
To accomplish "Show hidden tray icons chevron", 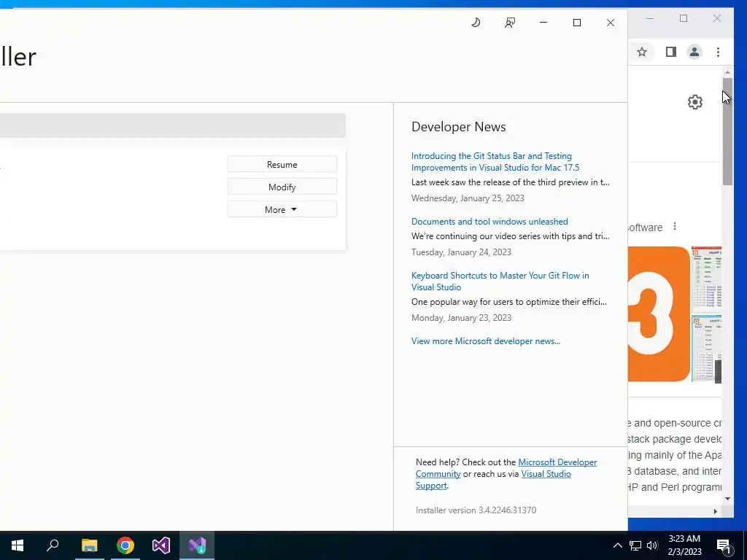I will [617, 545].
